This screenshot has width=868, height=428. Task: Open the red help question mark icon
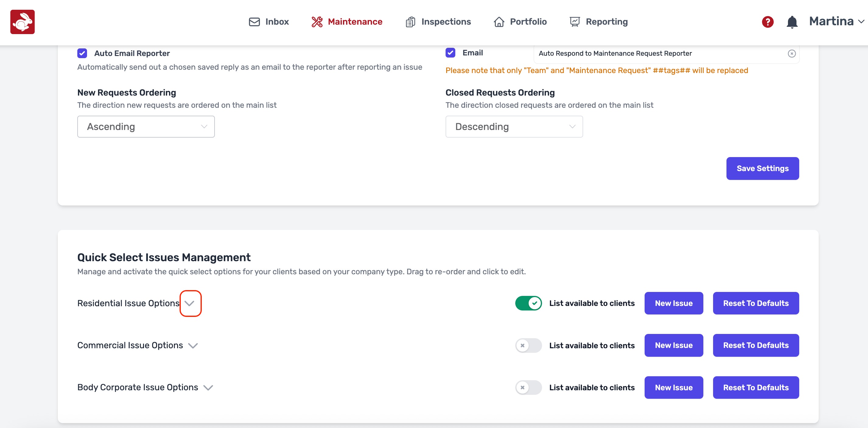(x=767, y=22)
